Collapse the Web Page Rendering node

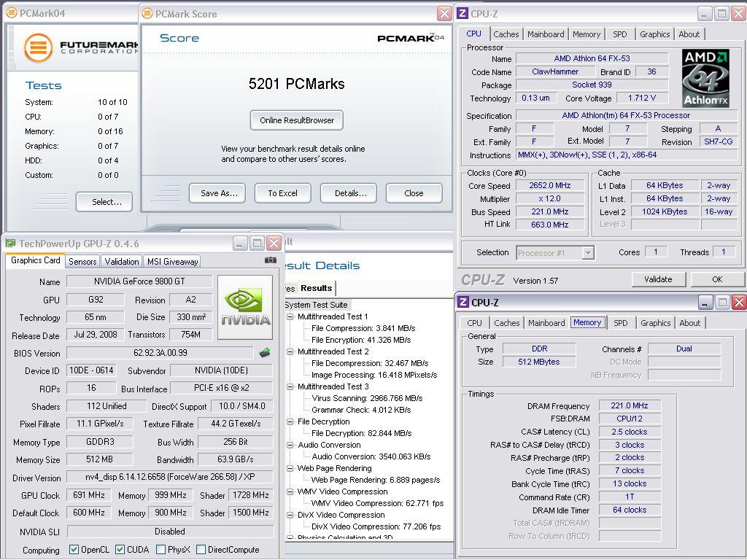coord(290,468)
